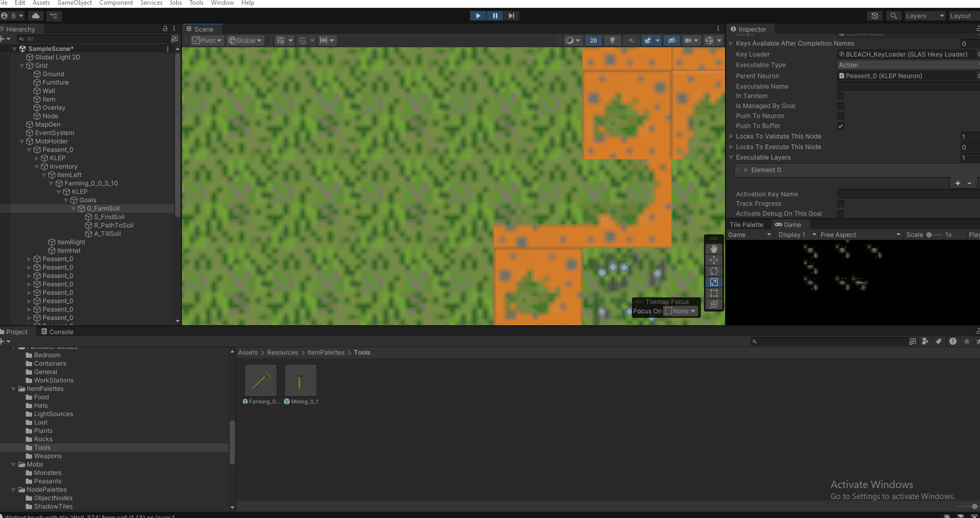
Task: Toggle scene audio mute icon
Action: pyautogui.click(x=631, y=40)
